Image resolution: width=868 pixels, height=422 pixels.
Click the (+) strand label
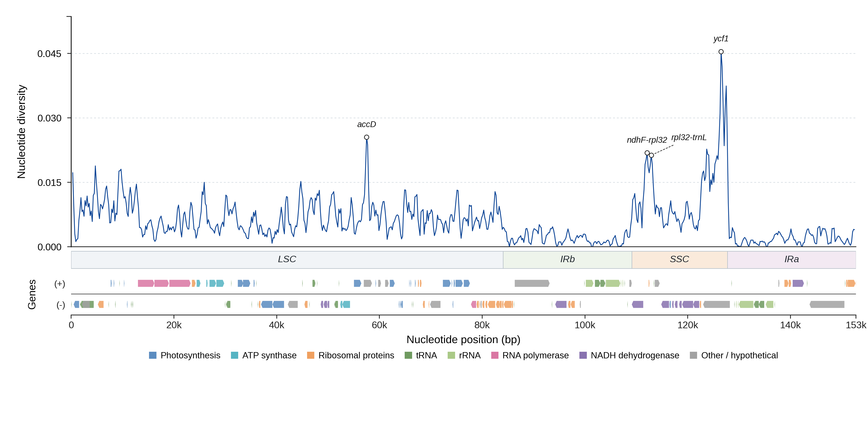tap(60, 284)
